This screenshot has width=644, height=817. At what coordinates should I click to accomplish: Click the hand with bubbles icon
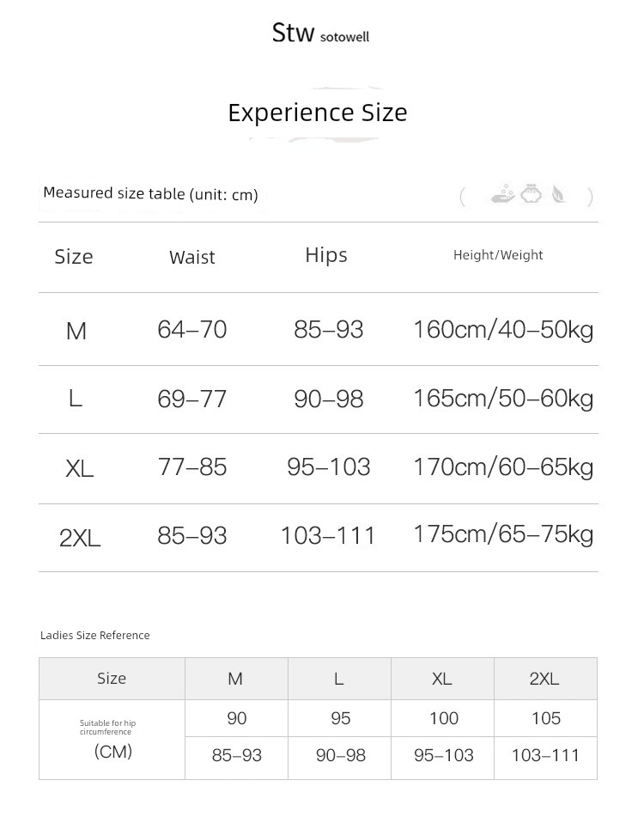pos(503,194)
